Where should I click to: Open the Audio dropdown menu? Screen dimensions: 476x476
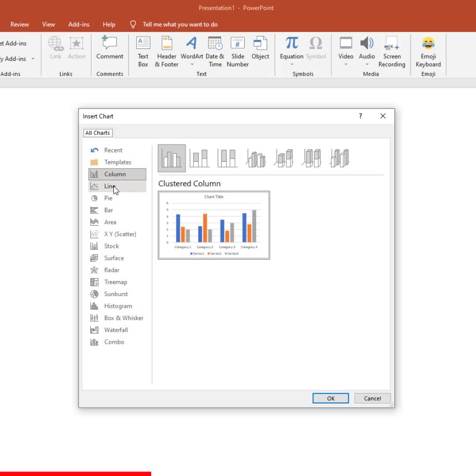(367, 64)
